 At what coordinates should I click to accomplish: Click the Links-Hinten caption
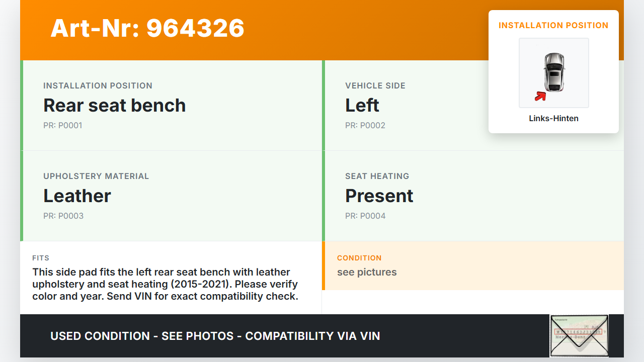pos(553,119)
